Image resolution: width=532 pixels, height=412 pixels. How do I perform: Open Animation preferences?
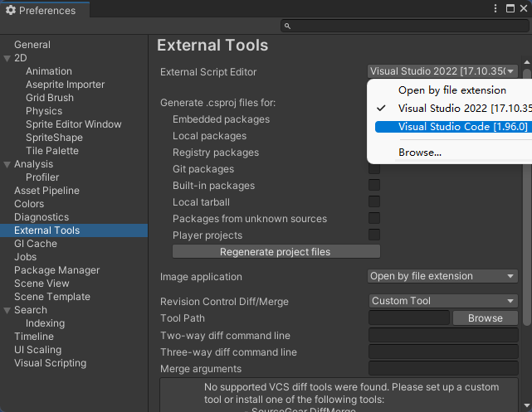49,71
